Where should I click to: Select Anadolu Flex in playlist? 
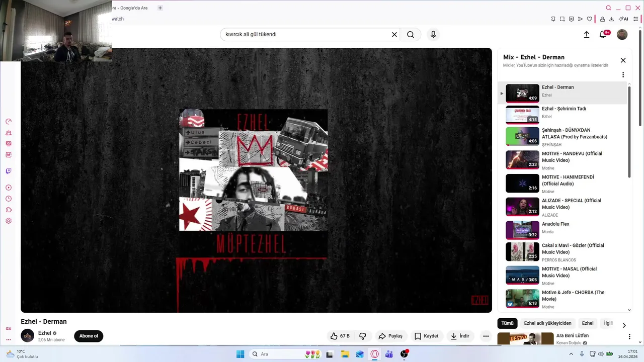coord(562,230)
